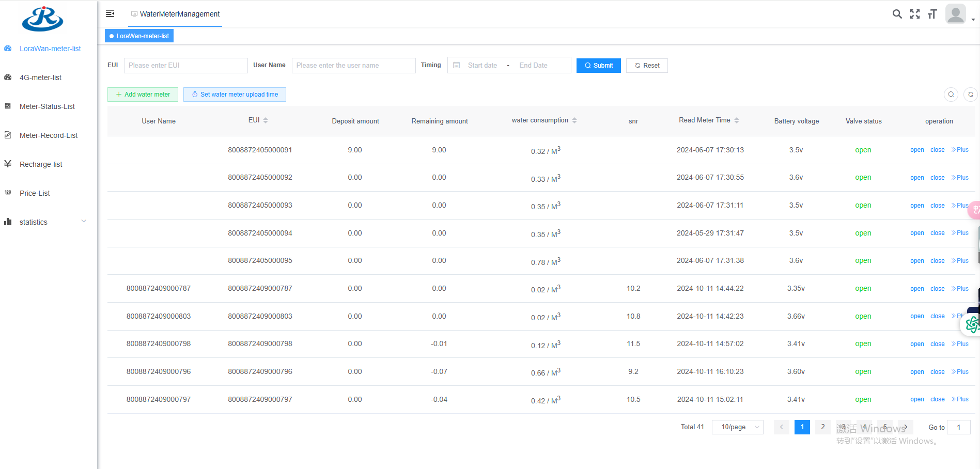Open Meter-Status-List in sidebar
Screen dimensions: 980x469
[x=47, y=106]
